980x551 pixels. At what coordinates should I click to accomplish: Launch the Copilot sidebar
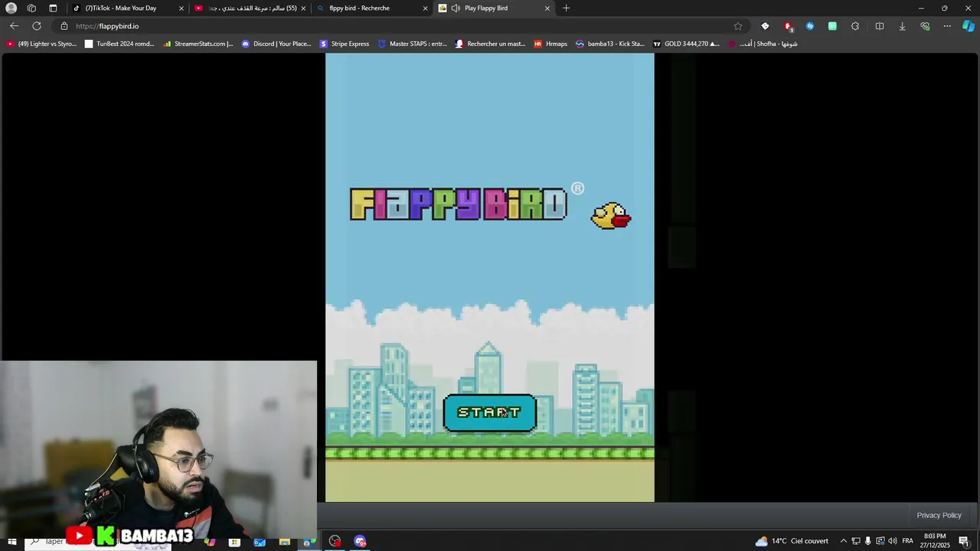pyautogui.click(x=969, y=26)
